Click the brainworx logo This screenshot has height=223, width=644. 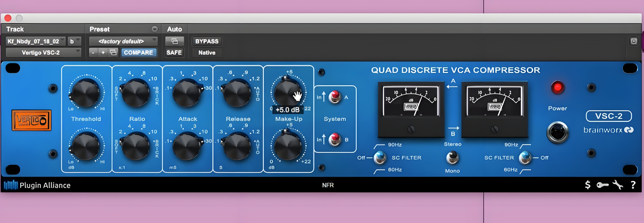click(x=608, y=130)
